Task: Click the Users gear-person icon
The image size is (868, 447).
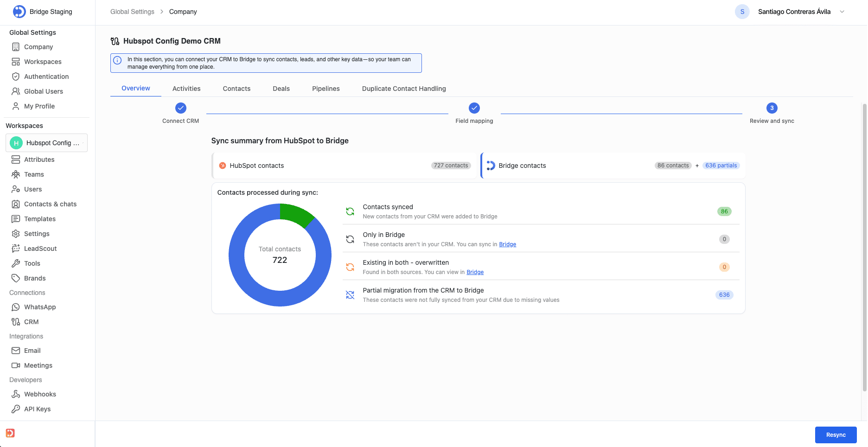Action: (x=16, y=189)
